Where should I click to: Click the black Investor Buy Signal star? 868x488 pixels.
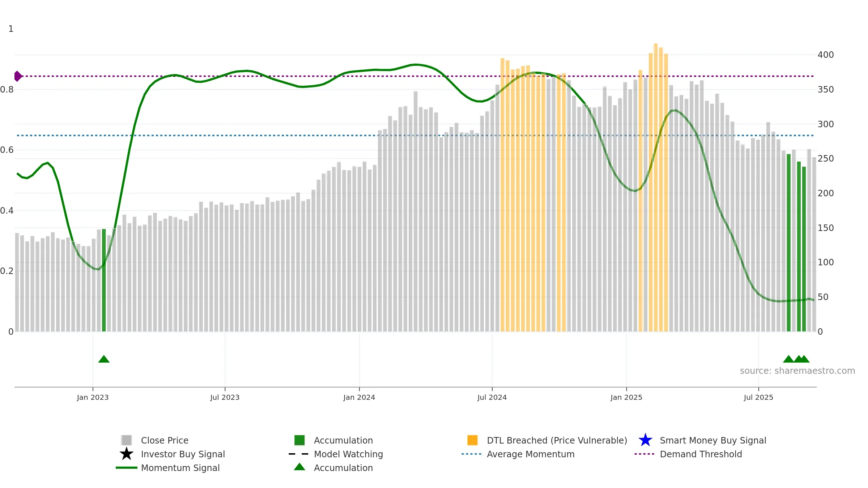[127, 454]
